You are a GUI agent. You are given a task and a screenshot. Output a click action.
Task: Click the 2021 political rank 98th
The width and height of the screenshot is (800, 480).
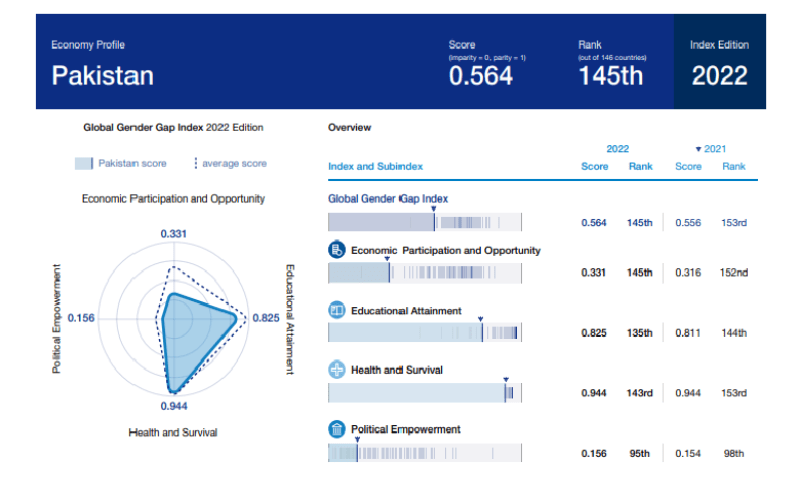click(x=734, y=453)
